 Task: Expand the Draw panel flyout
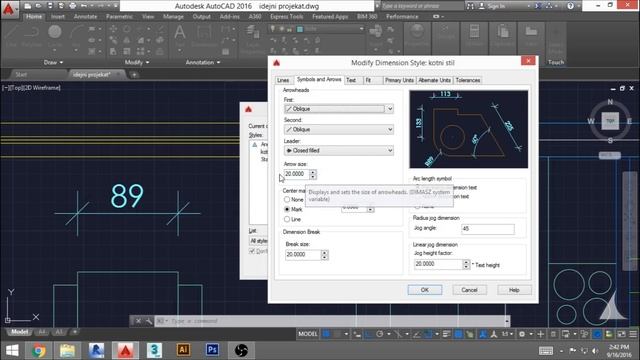coord(53,62)
